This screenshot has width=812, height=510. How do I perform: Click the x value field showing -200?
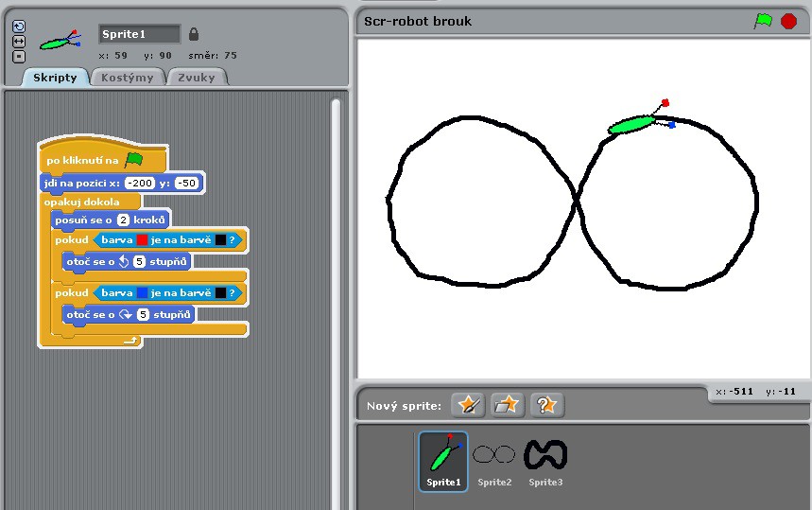tap(140, 183)
